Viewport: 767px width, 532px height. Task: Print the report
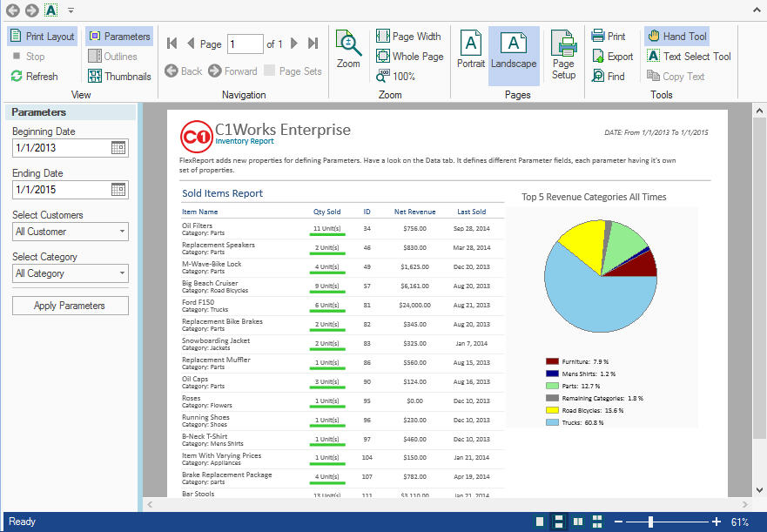click(608, 37)
